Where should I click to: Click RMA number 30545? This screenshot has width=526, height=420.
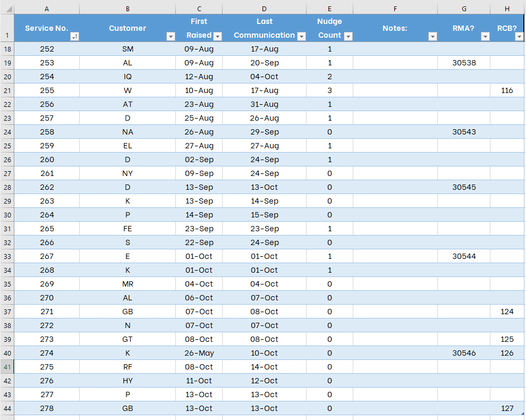[x=464, y=187]
